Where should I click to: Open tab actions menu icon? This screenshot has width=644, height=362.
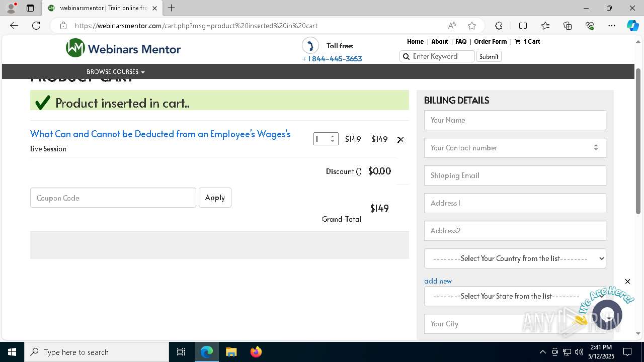30,8
